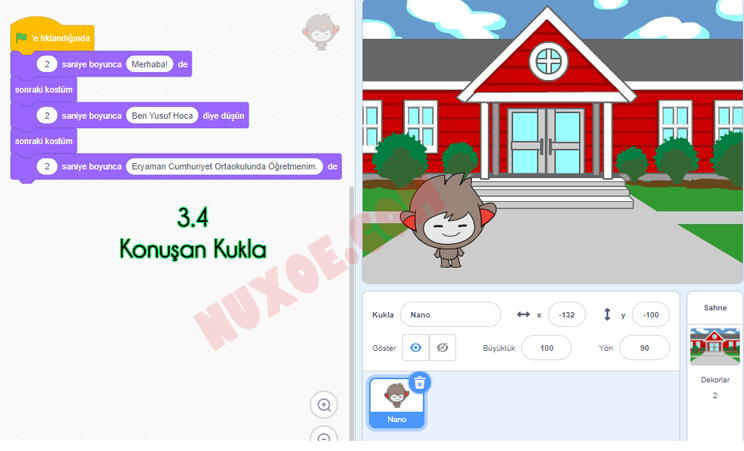Show the sprite using the eye icon
Viewport: 744px width, 451px height.
click(416, 348)
